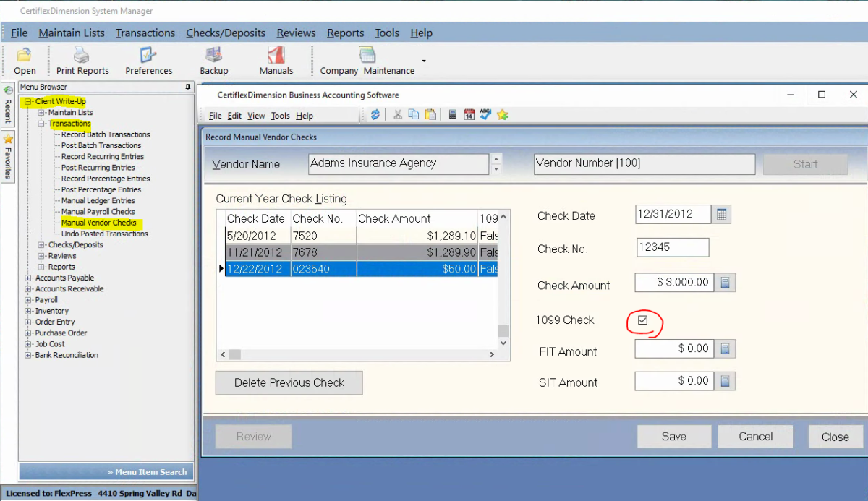Screen dimensions: 868x501
Task: Click the Vendor Name spinner up arrow
Action: 495,160
